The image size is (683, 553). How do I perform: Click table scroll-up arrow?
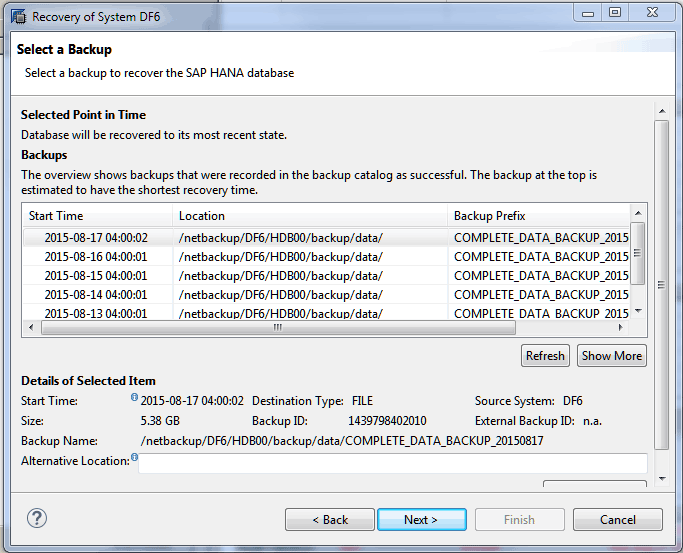tap(638, 213)
